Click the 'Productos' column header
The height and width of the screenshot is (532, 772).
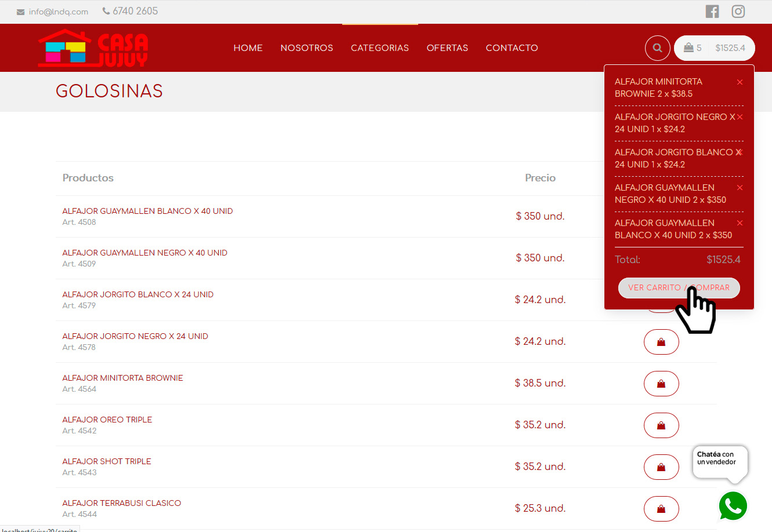point(88,178)
